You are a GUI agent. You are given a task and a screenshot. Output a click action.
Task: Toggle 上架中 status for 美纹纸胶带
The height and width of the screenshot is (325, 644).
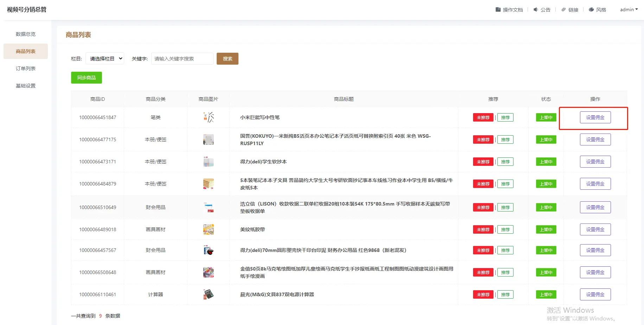pyautogui.click(x=546, y=229)
